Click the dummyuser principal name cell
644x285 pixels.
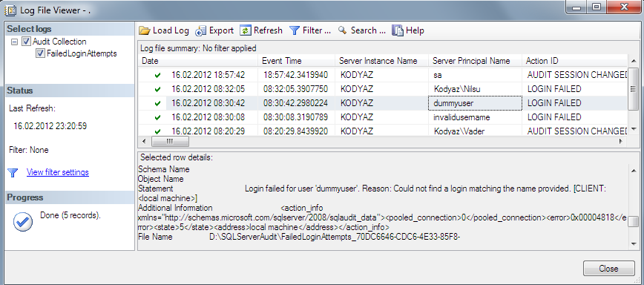pos(475,103)
